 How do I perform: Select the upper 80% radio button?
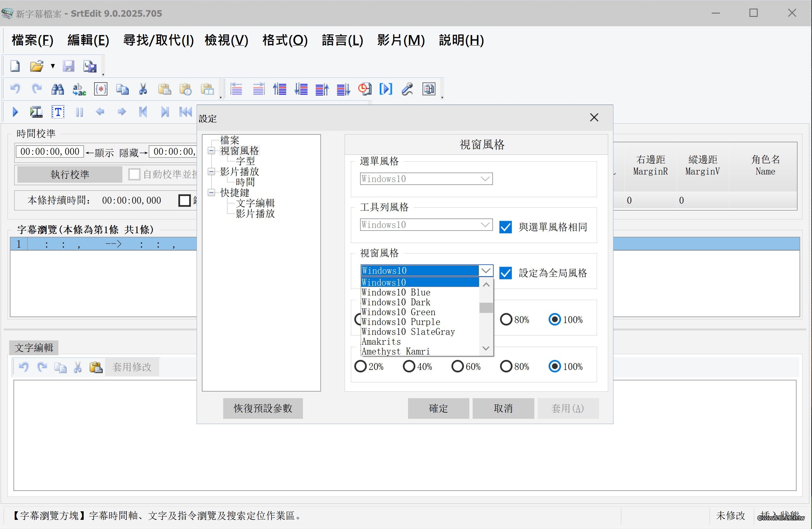tap(506, 319)
